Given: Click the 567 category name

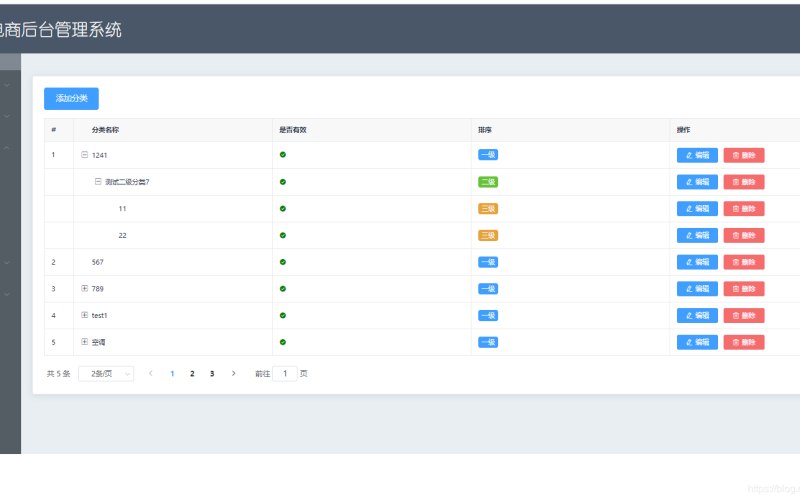Looking at the screenshot, I should pos(97,262).
